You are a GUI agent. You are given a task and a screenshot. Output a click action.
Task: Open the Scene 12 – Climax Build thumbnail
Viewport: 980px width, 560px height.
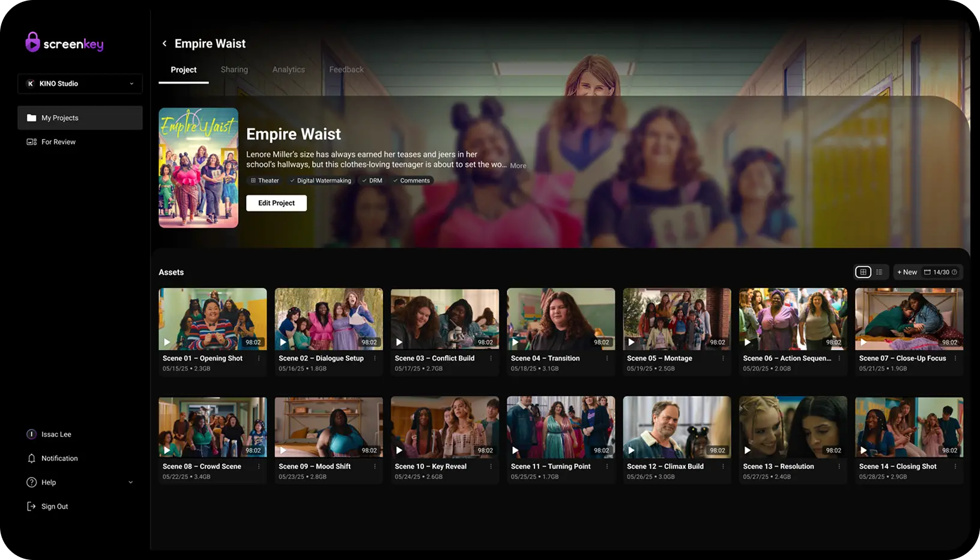[677, 427]
